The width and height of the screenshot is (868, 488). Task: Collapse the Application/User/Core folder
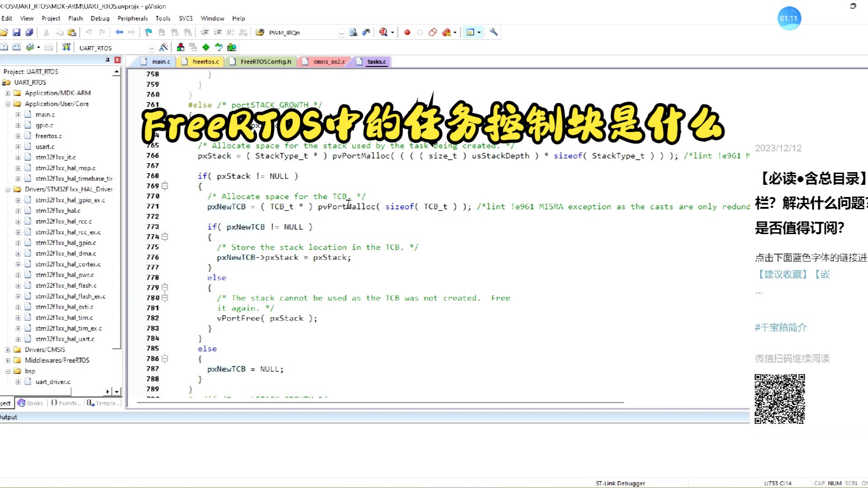8,104
